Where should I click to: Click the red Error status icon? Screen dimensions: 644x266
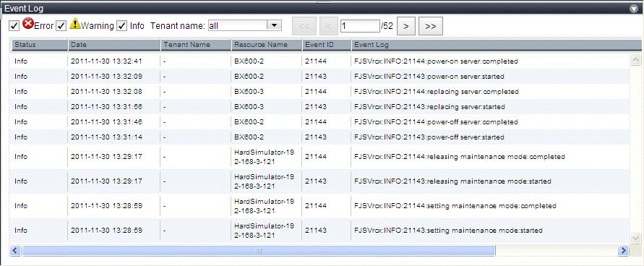pyautogui.click(x=28, y=24)
